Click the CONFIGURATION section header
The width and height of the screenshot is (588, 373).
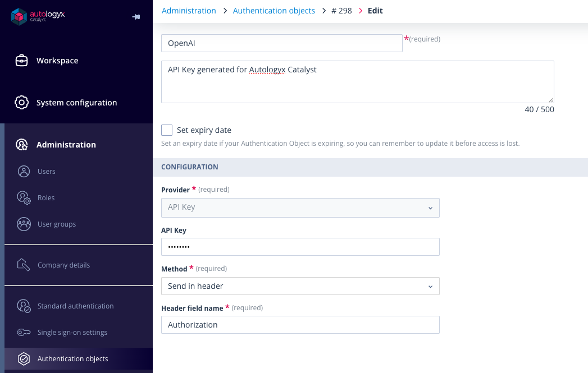tap(189, 167)
